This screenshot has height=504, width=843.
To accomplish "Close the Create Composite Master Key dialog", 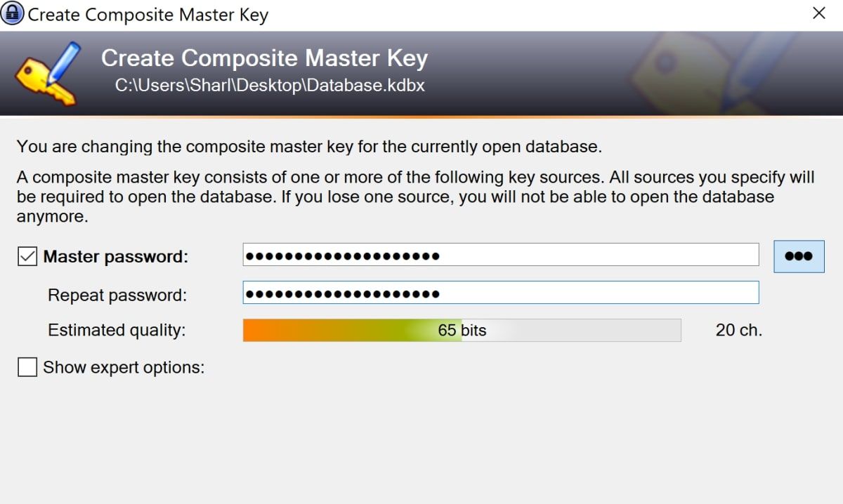I will [818, 13].
